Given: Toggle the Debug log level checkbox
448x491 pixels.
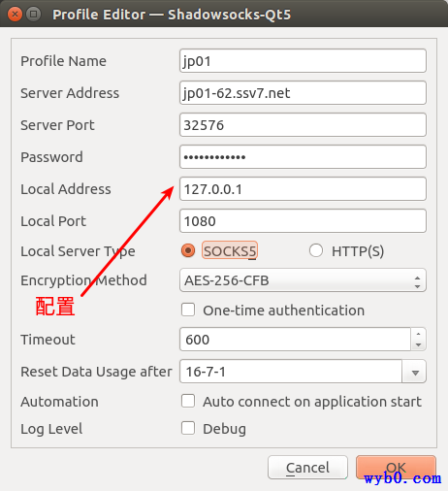Looking at the screenshot, I should pos(188,428).
